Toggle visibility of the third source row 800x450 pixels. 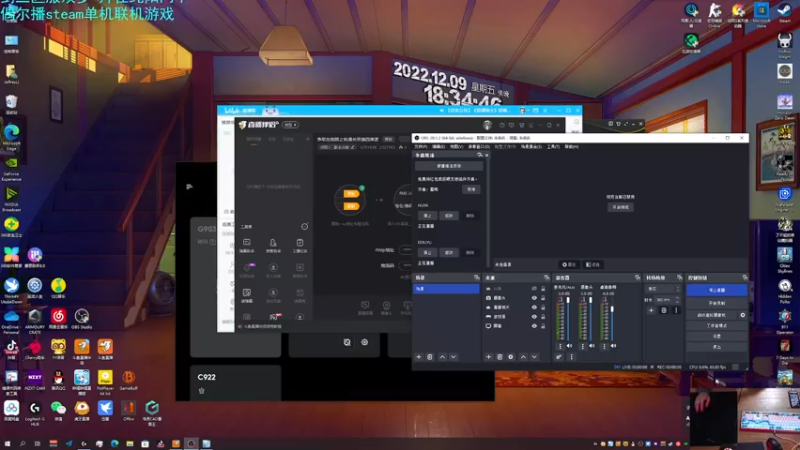[x=534, y=307]
